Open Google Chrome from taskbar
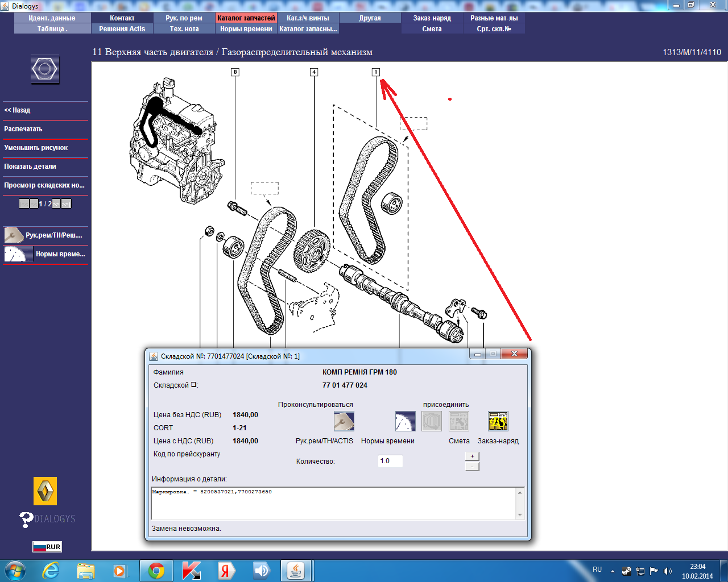 [x=156, y=571]
